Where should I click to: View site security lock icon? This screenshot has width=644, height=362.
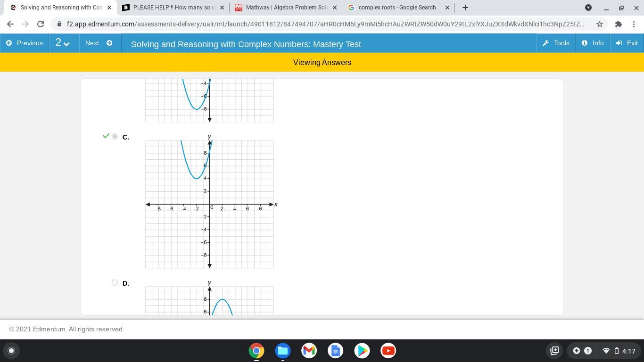(59, 24)
